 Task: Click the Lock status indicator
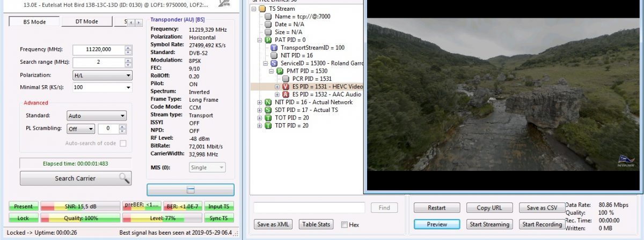[24, 218]
